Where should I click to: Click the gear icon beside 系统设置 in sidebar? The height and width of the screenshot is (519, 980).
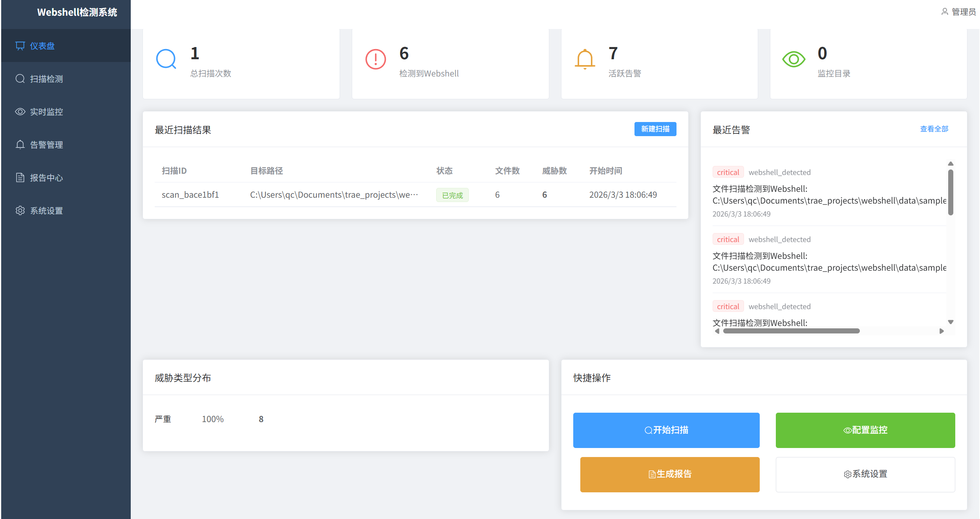tap(20, 211)
